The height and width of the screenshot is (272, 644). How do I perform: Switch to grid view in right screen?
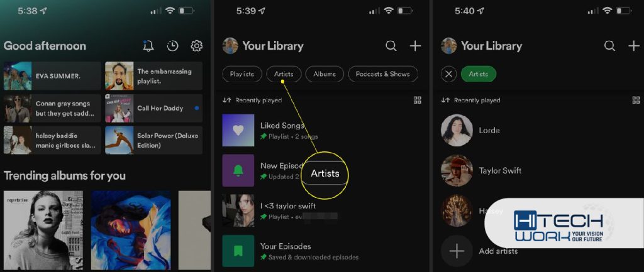tap(636, 100)
